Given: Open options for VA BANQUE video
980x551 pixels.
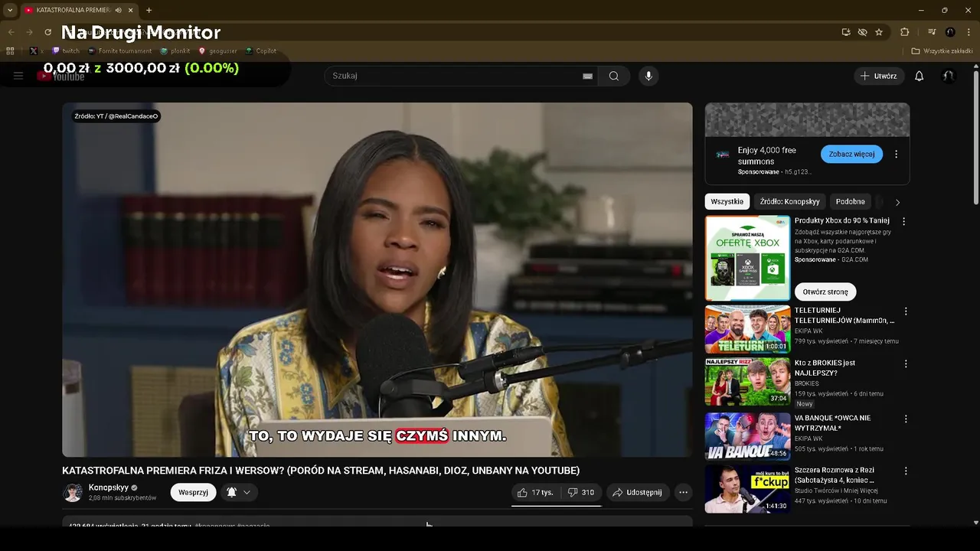Looking at the screenshot, I should (906, 419).
